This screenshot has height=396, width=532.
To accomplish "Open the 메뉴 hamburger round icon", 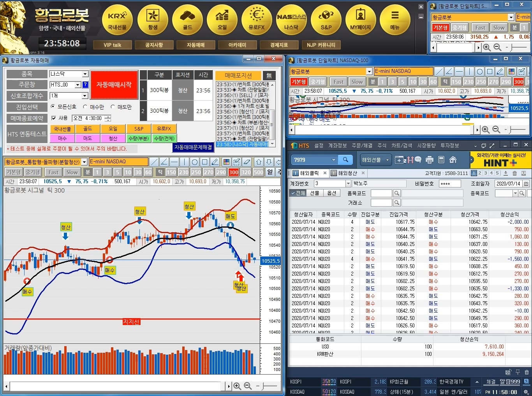I will (395, 19).
